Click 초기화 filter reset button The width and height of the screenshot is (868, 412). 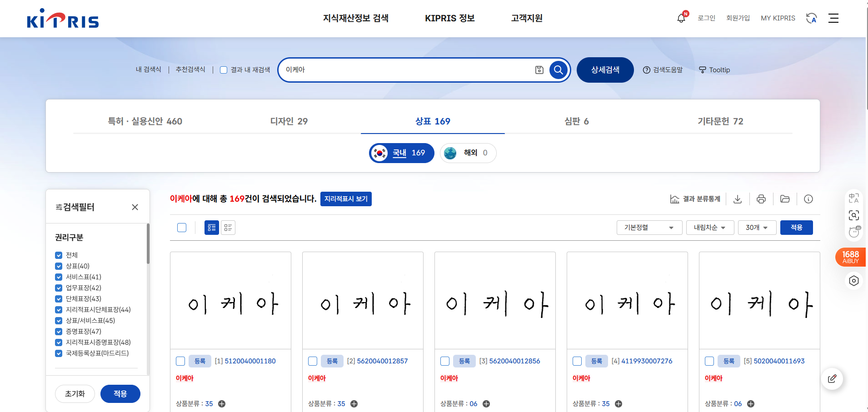point(75,394)
